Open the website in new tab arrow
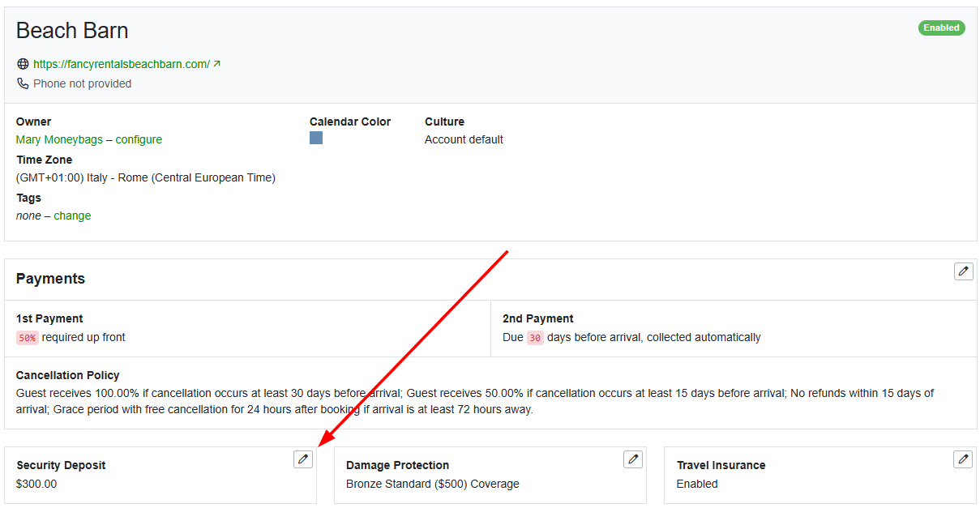The height and width of the screenshot is (508, 980). 216,63
